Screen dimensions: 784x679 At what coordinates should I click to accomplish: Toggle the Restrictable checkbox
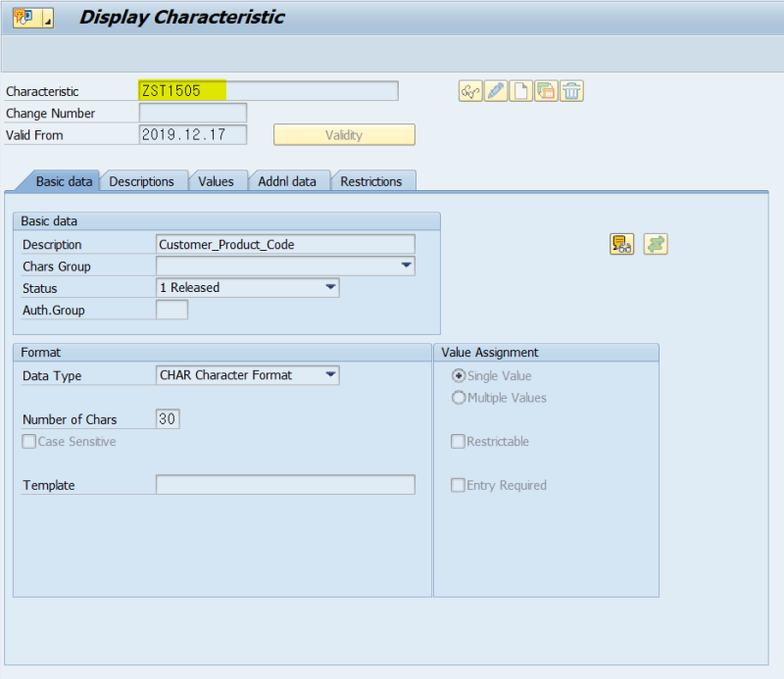(x=458, y=442)
